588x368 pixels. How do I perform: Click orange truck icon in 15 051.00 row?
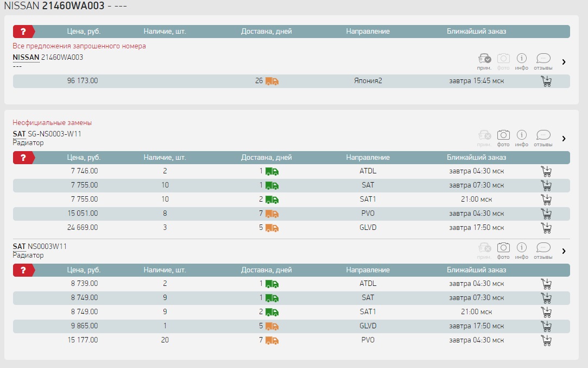coord(272,214)
